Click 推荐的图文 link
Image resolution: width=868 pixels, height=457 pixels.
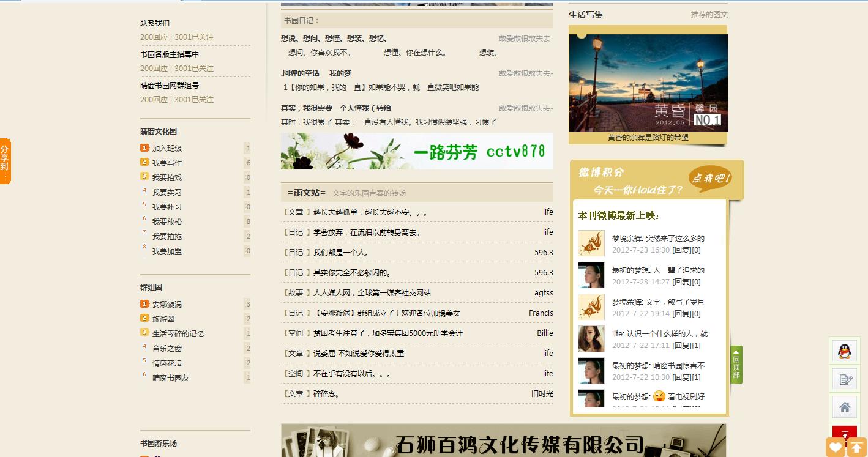click(709, 15)
